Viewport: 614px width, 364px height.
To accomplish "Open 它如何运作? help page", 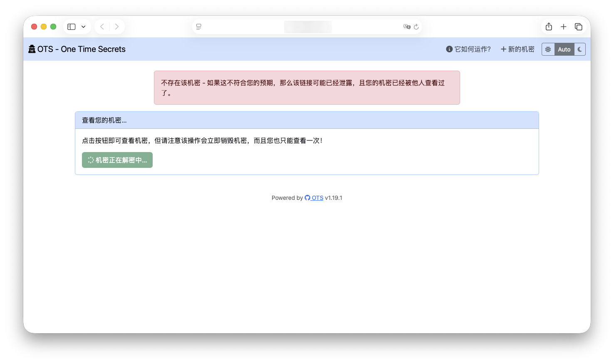I will [472, 49].
